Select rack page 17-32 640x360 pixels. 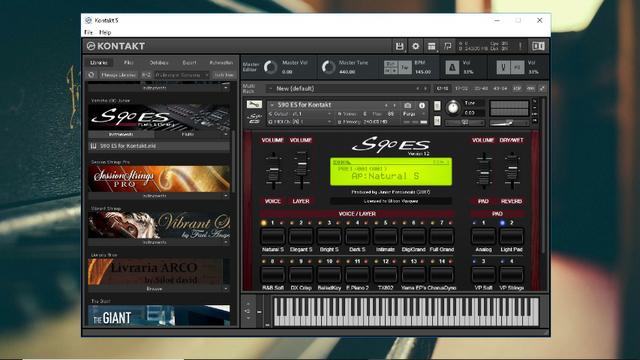[x=461, y=89]
